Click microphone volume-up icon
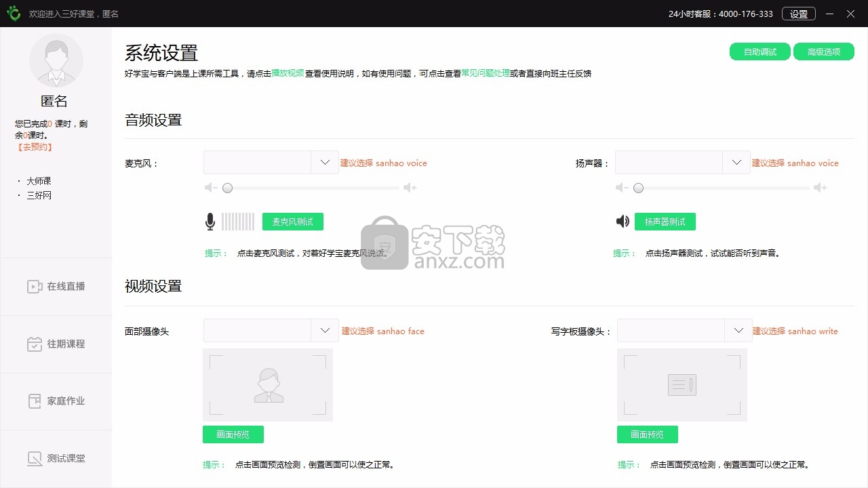The height and width of the screenshot is (488, 868). pos(410,188)
